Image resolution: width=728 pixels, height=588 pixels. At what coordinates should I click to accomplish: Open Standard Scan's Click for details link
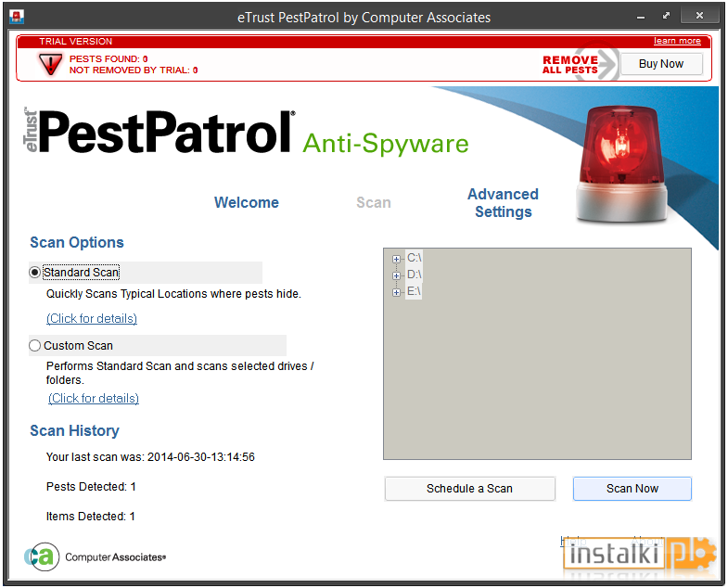[92, 319]
